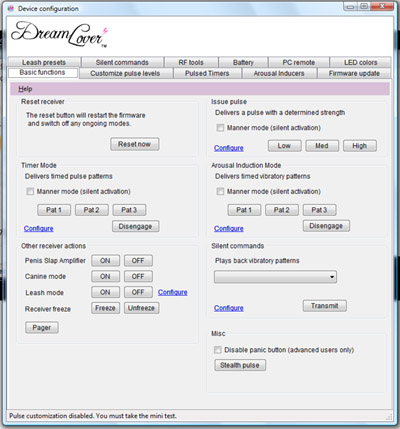This screenshot has width=400, height=429.
Task: Enable Manner mode in Issue pulse
Action: 220,128
